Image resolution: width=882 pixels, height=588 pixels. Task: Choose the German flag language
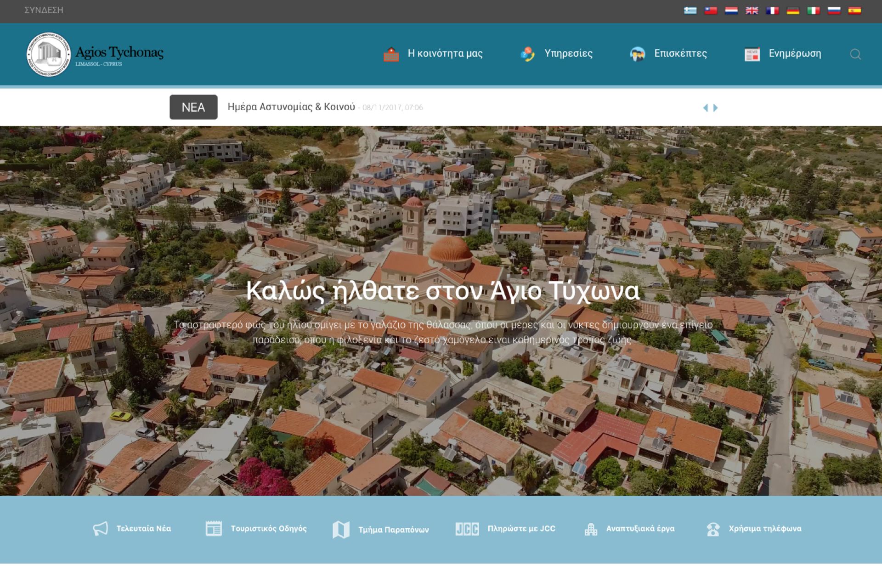pos(793,11)
